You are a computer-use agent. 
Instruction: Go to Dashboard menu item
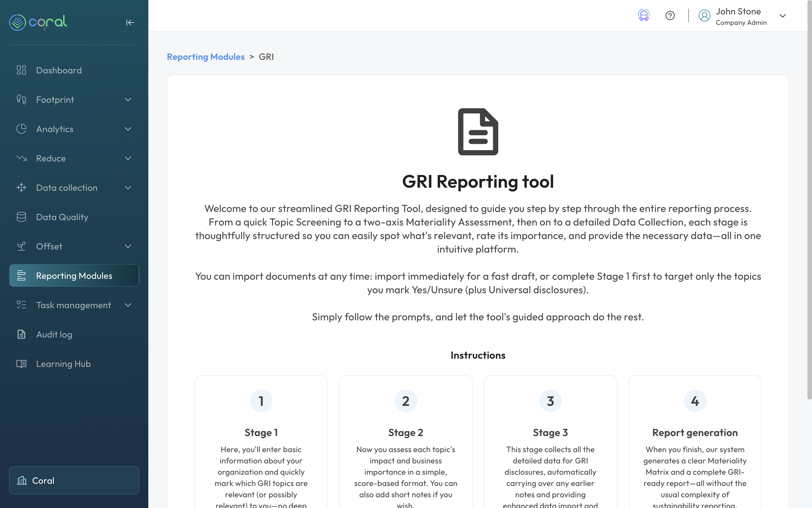74,70
